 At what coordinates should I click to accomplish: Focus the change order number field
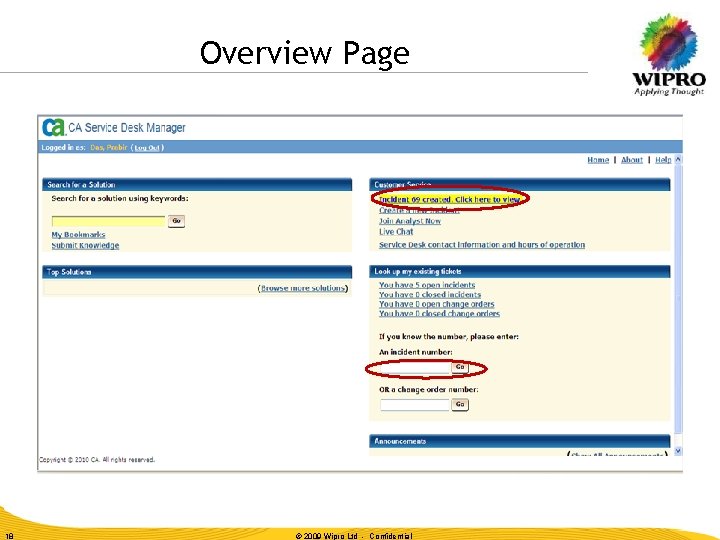coord(415,405)
